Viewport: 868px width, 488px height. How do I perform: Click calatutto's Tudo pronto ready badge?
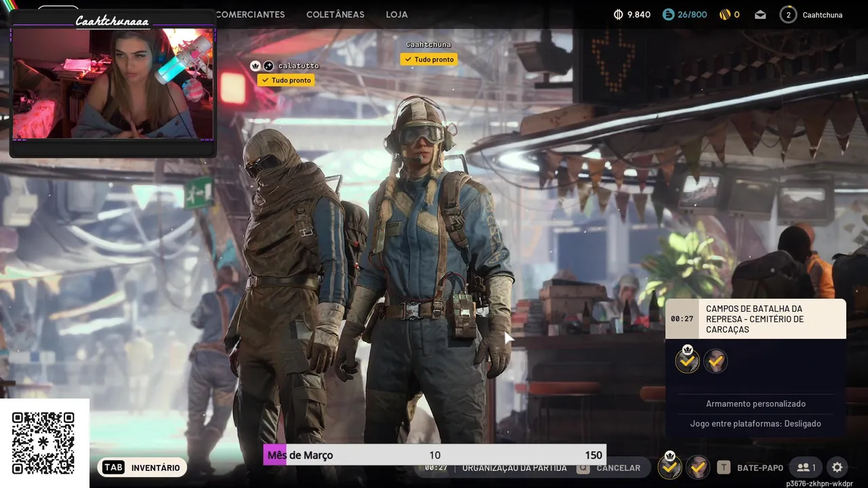285,80
